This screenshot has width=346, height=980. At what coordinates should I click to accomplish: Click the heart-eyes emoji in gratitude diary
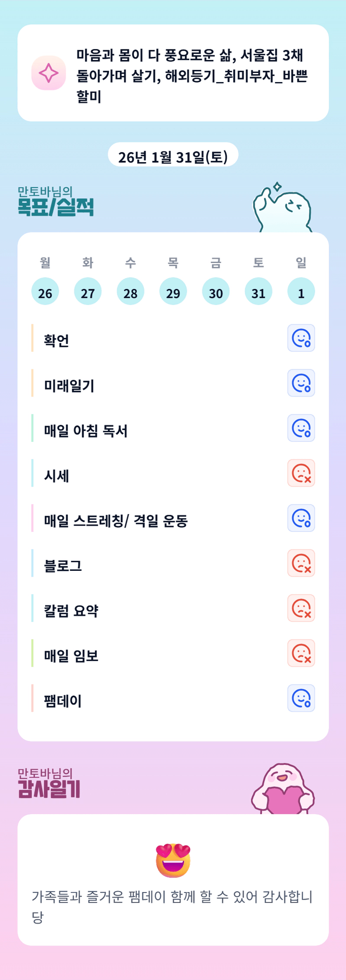(173, 860)
